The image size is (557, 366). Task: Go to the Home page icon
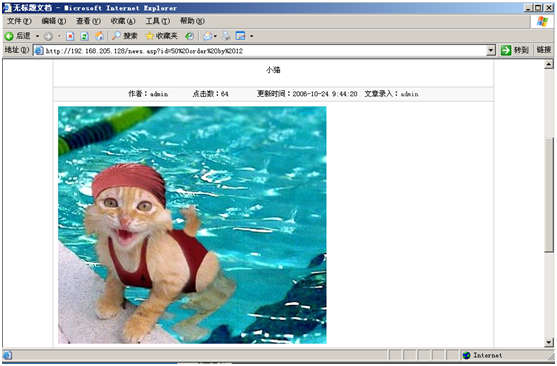click(99, 36)
